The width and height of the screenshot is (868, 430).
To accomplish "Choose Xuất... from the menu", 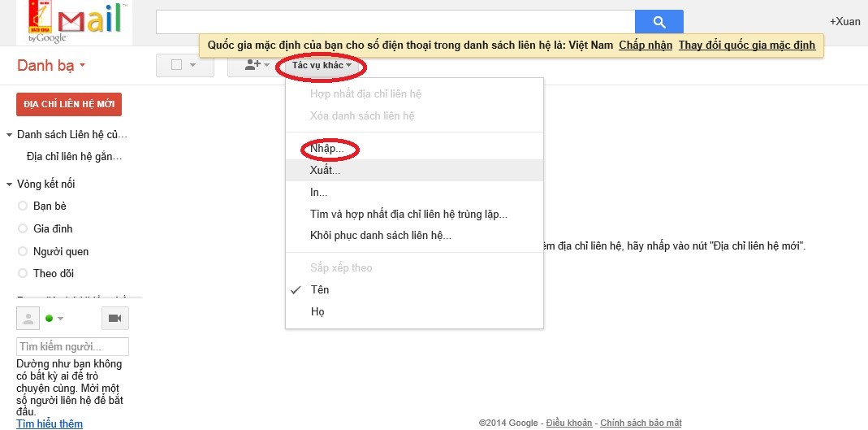I will [x=325, y=171].
